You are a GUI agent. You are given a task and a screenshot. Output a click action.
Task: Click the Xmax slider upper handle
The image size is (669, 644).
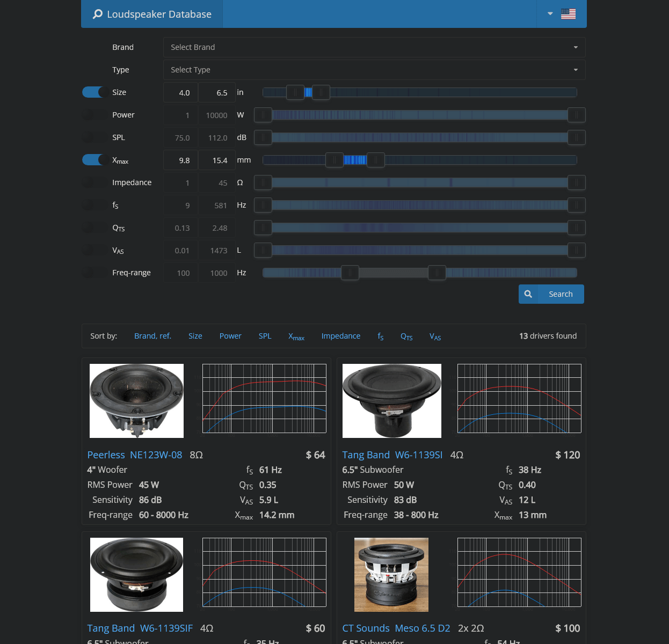coord(376,160)
